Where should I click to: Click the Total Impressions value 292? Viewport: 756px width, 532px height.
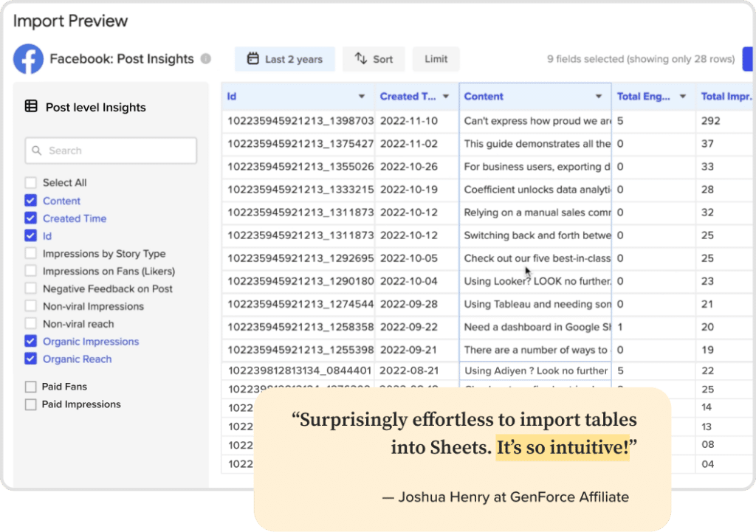(725, 120)
